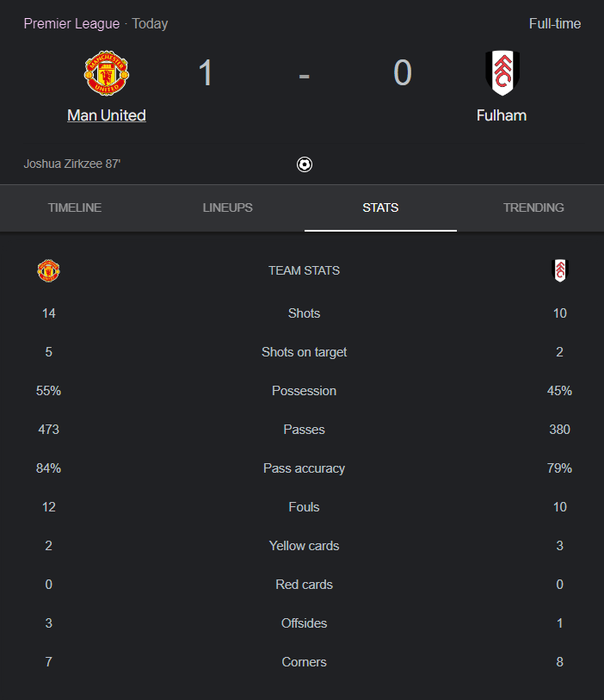604x700 pixels.
Task: Click the small Fulham crest in team stats
Action: click(x=560, y=270)
